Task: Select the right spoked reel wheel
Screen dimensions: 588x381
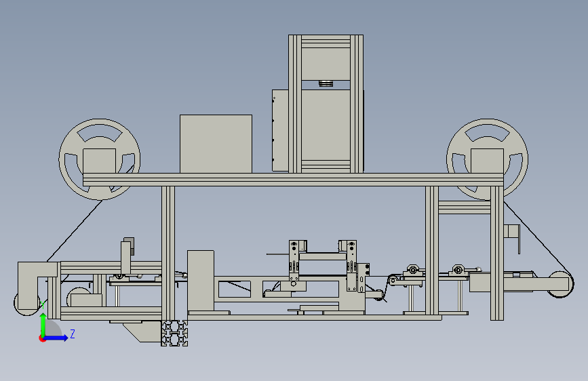Action: pos(487,159)
